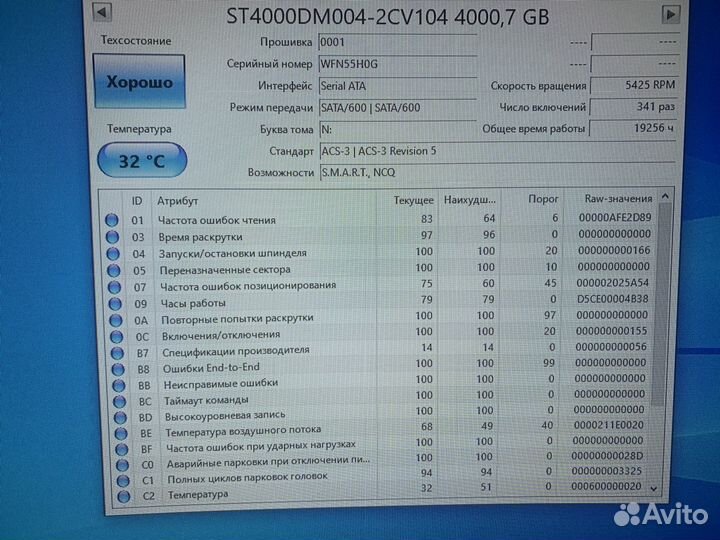Click the drive letter field N:

398,129
